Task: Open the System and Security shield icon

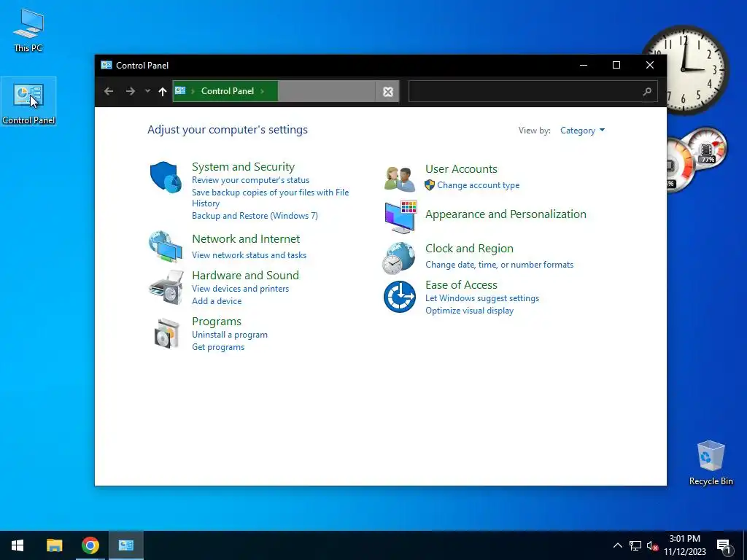Action: 166,177
